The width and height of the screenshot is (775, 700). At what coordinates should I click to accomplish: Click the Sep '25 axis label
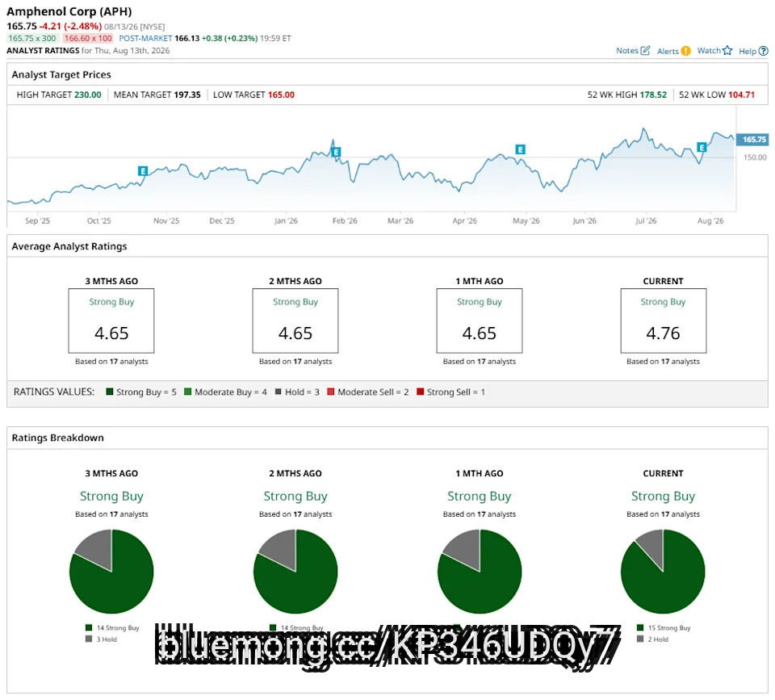coord(38,220)
